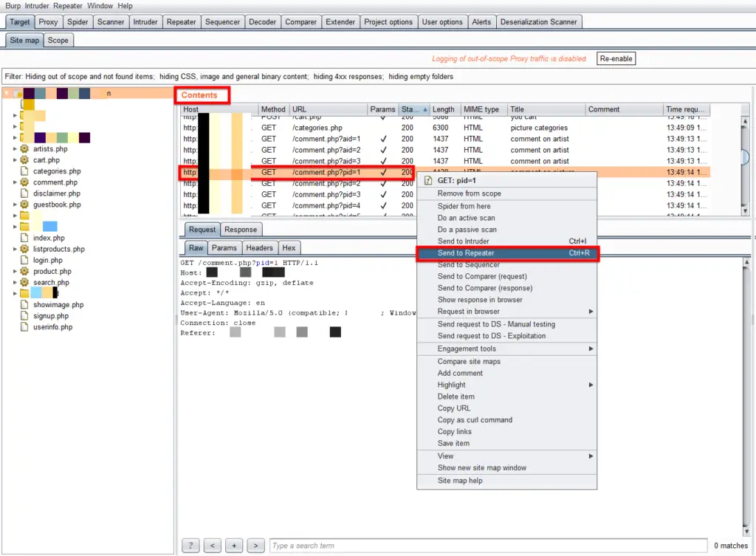This screenshot has width=756, height=556.
Task: Select the /categories.php row in contents
Action: [444, 128]
